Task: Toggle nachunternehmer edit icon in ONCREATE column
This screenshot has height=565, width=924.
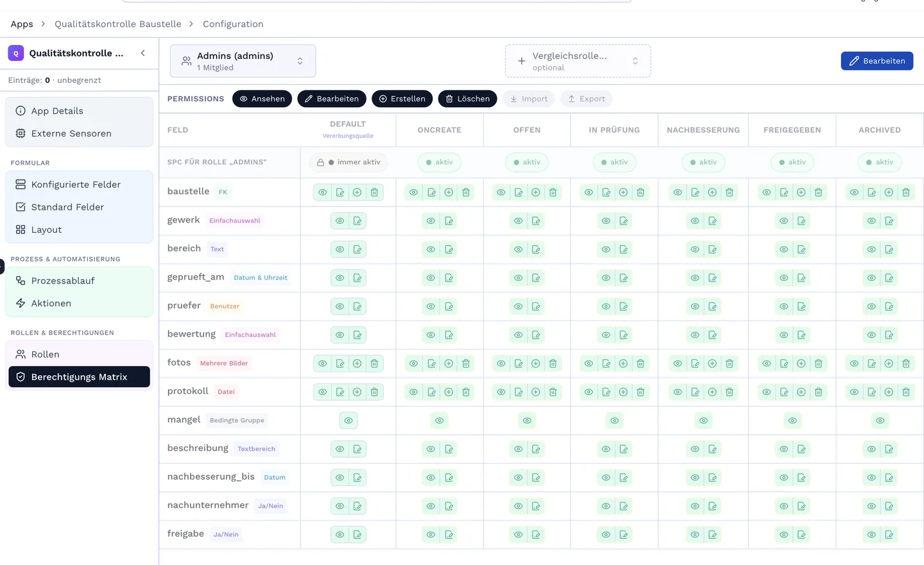Action: [449, 507]
